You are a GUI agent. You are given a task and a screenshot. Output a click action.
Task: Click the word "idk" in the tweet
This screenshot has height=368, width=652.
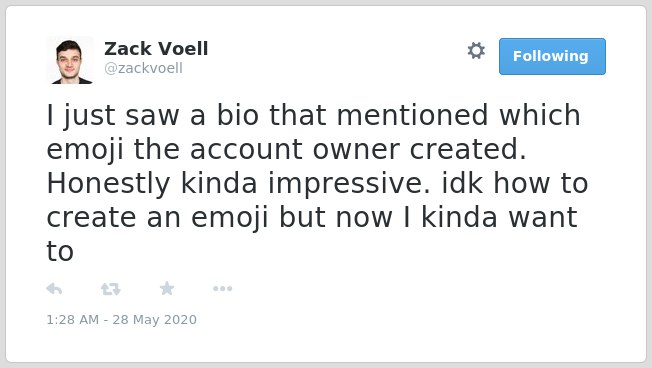pos(462,183)
